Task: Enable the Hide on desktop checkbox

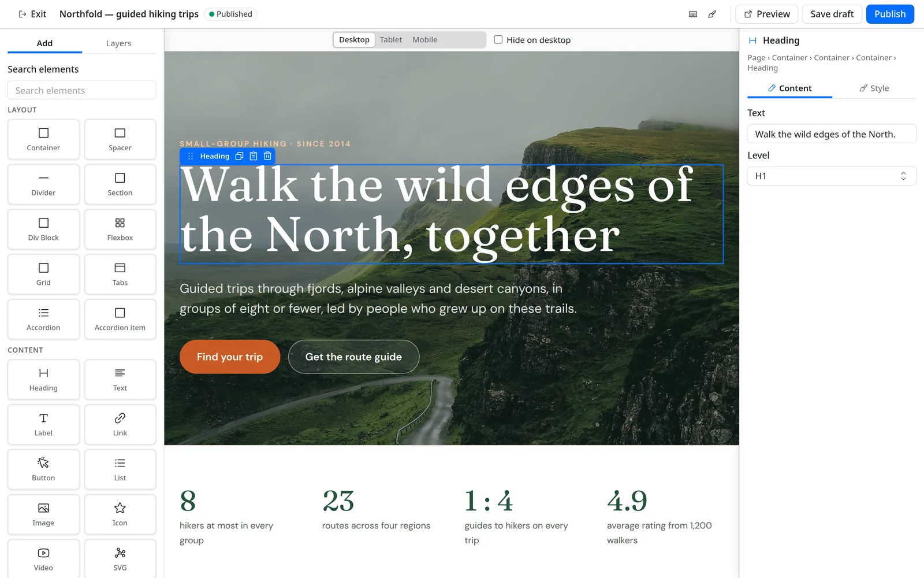Action: click(x=498, y=40)
